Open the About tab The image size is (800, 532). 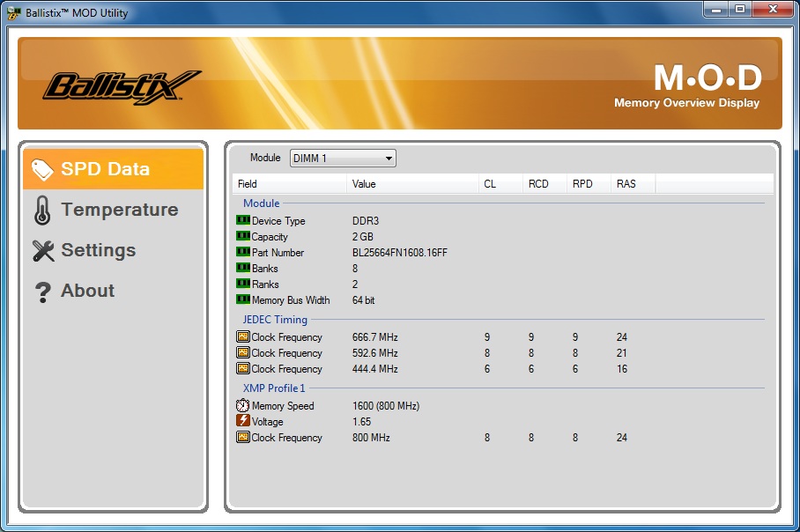(114, 291)
